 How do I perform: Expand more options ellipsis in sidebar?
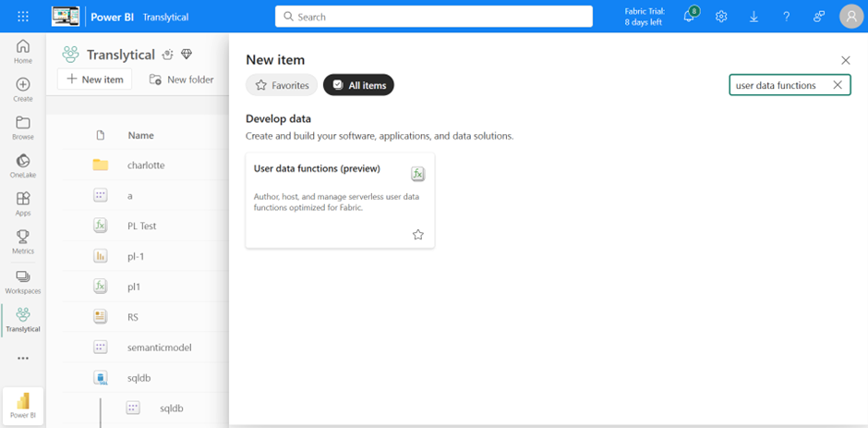pyautogui.click(x=23, y=359)
